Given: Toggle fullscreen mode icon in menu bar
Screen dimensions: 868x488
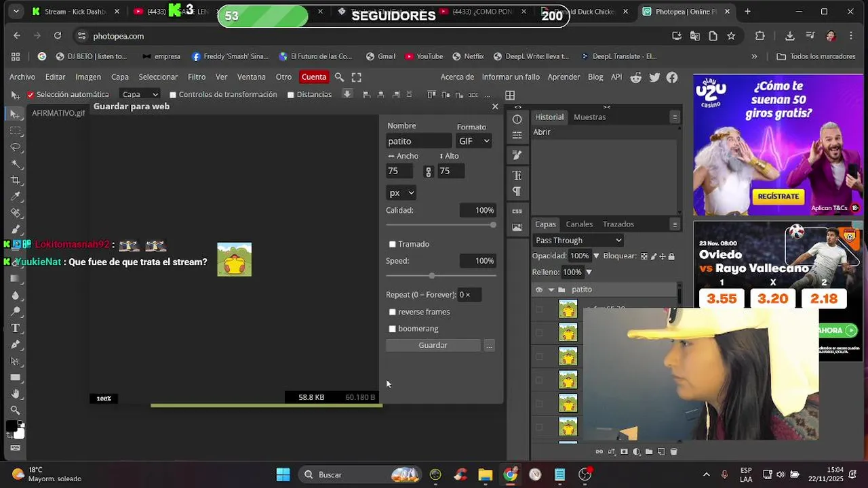Looking at the screenshot, I should [x=357, y=77].
